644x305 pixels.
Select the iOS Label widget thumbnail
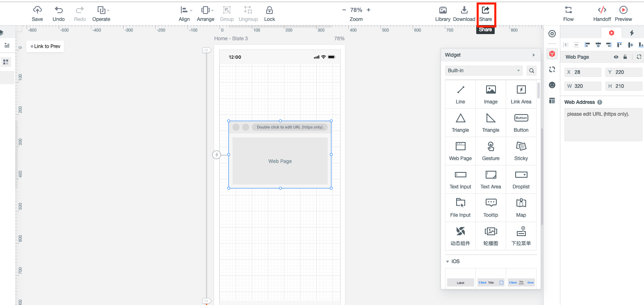461,282
